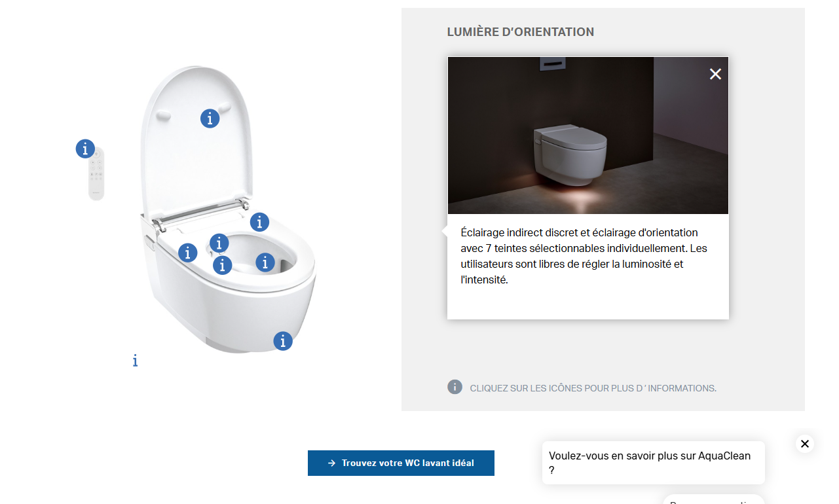The height and width of the screenshot is (504, 839).
Task: Click the lower info icon inside the bowl
Action: (223, 264)
